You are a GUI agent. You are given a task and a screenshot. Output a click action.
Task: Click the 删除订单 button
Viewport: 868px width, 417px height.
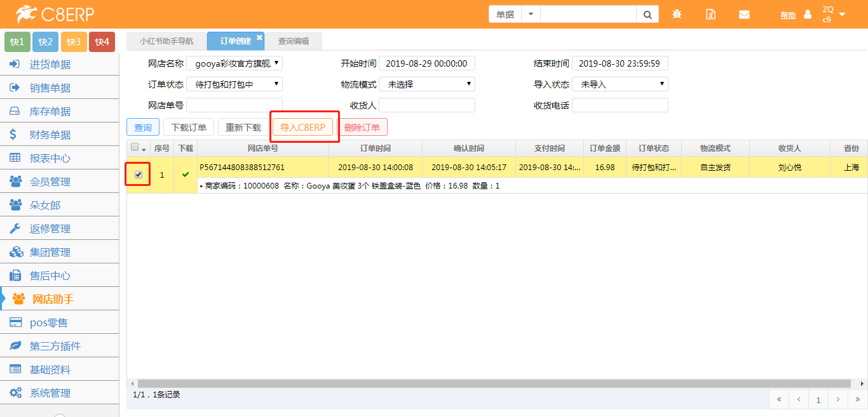point(362,128)
